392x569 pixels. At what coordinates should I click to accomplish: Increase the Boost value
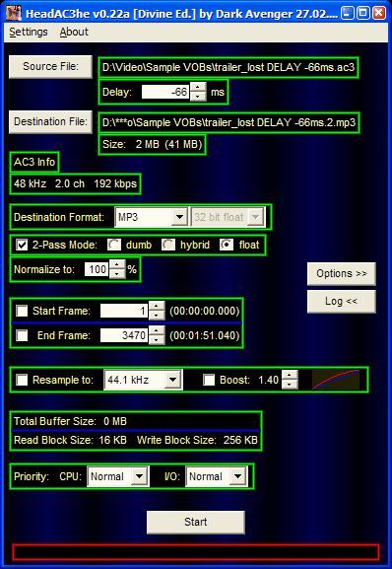click(x=290, y=375)
